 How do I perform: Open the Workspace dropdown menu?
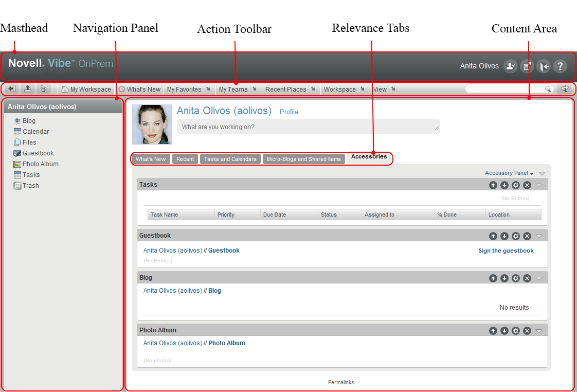344,90
